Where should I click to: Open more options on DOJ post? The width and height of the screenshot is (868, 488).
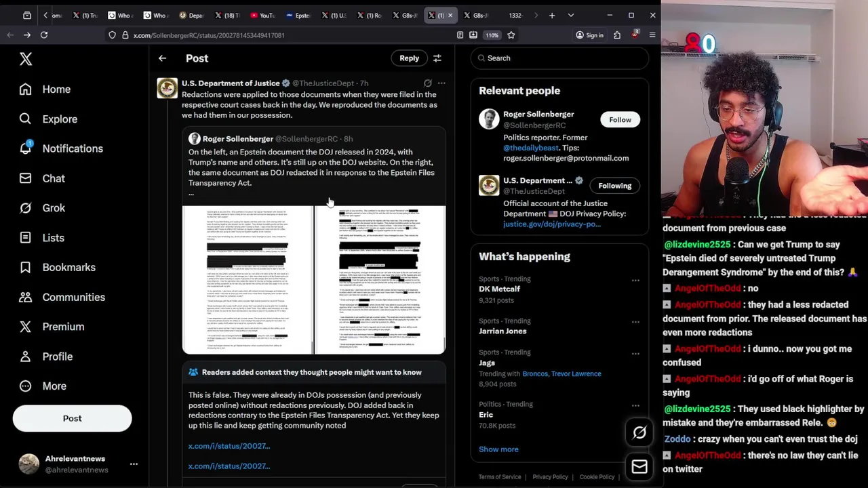point(441,83)
